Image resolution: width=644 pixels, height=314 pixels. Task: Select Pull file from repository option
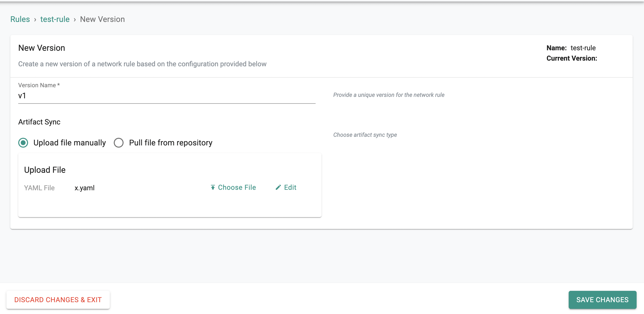[119, 143]
